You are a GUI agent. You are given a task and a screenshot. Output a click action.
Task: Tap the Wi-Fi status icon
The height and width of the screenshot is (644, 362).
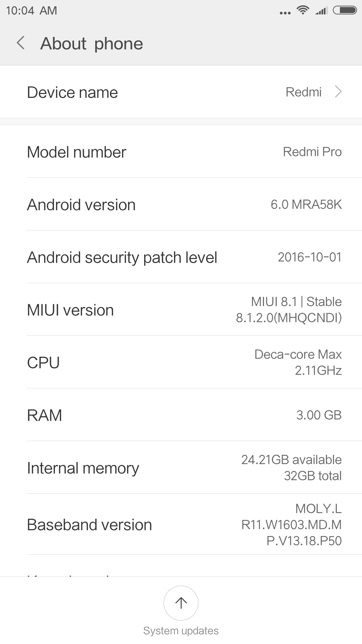303,10
